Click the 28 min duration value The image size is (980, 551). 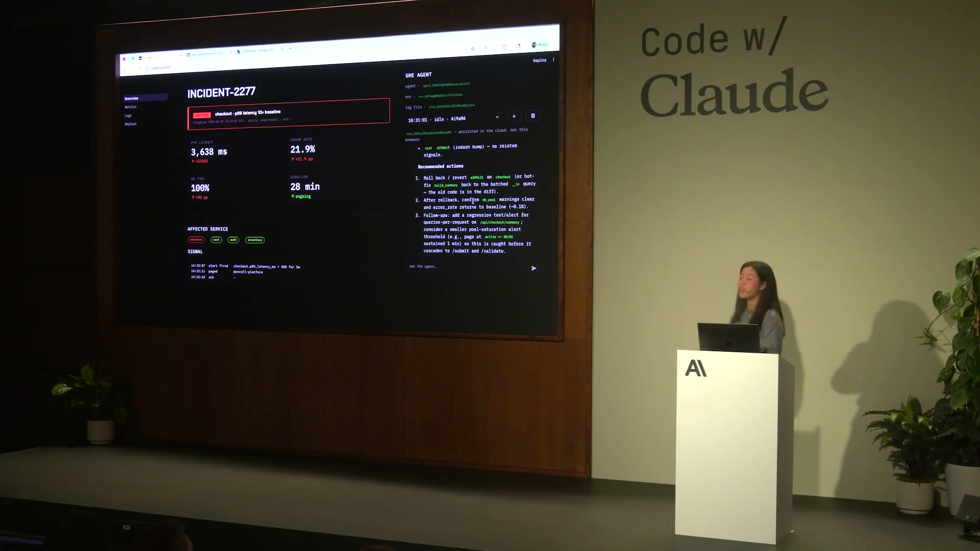pos(305,187)
